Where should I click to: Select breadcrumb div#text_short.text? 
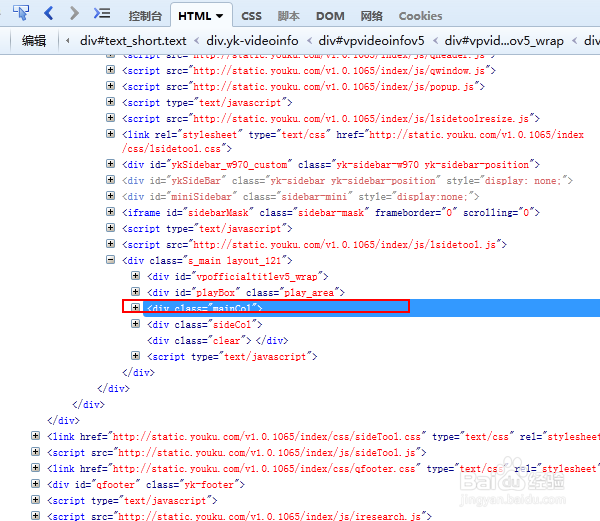133,41
